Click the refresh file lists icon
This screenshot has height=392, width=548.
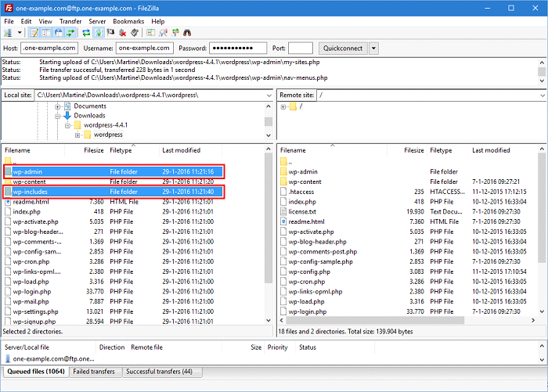(86, 33)
